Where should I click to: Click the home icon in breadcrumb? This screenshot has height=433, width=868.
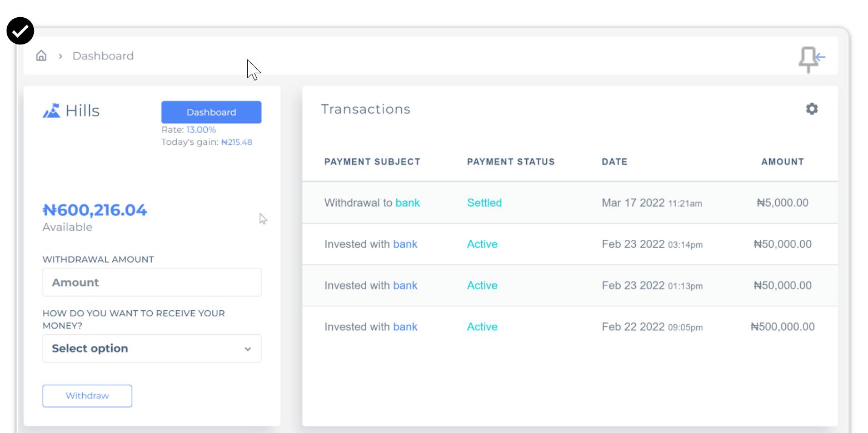point(41,56)
